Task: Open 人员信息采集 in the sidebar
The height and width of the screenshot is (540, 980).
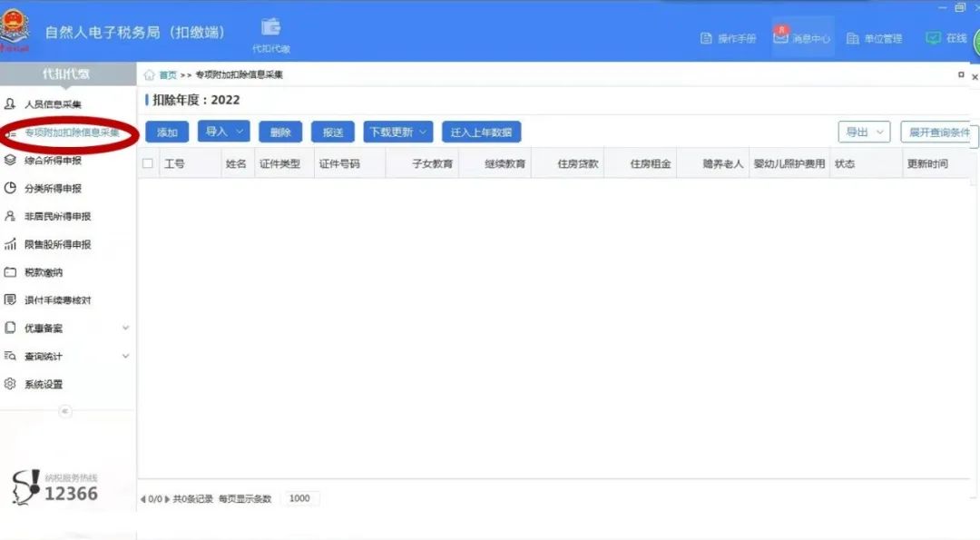Action: pyautogui.click(x=54, y=103)
